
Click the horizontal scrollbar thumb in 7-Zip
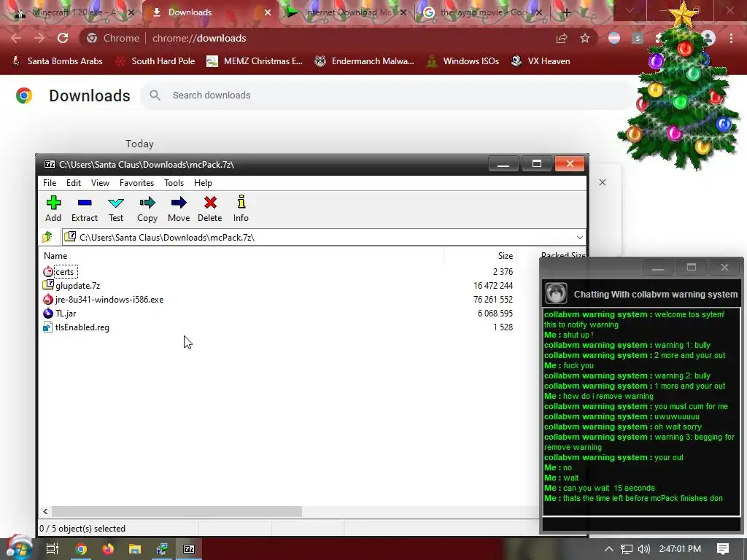pos(177,511)
